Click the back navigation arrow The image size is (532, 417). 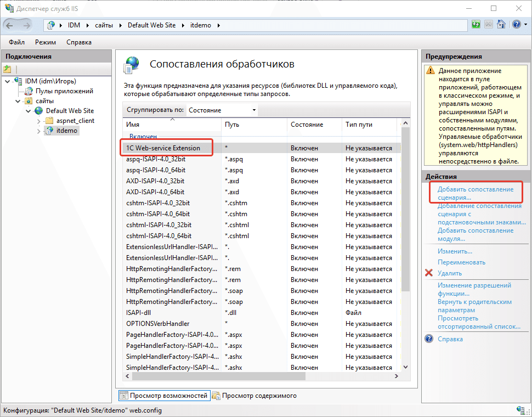(9, 24)
